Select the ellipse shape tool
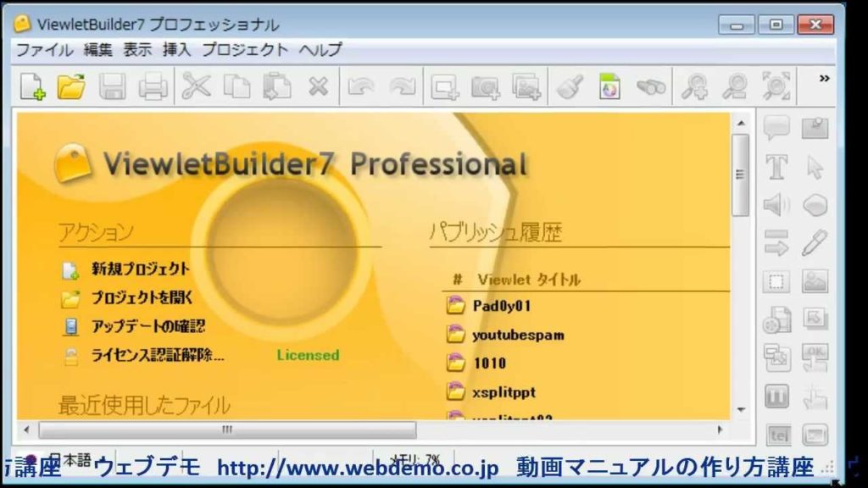The height and width of the screenshot is (488, 868). point(815,205)
